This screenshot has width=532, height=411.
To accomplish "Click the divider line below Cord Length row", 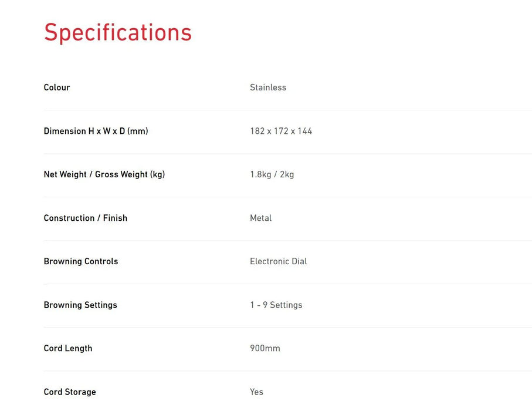I will (287, 370).
